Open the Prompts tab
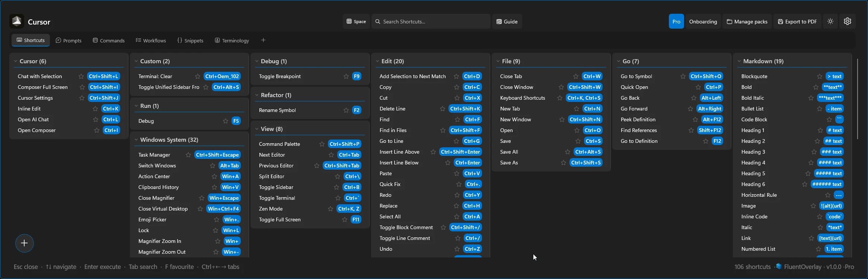The image size is (868, 279). pyautogui.click(x=68, y=41)
